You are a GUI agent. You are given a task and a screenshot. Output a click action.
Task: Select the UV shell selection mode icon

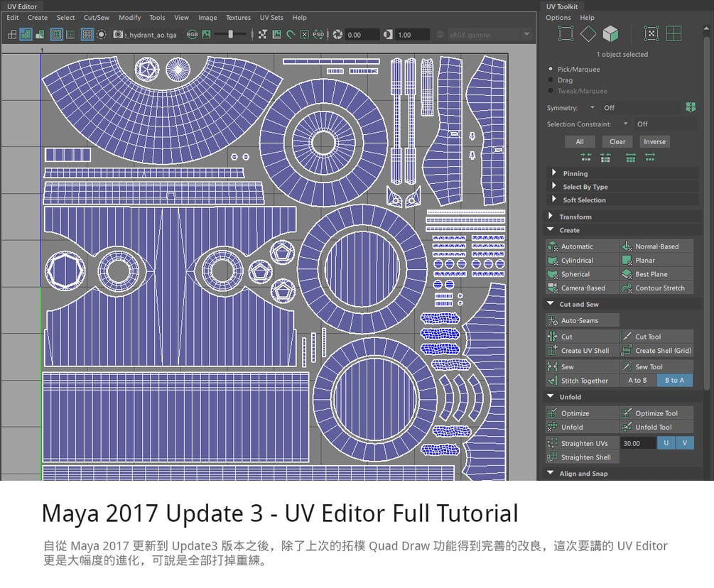pyautogui.click(x=651, y=33)
